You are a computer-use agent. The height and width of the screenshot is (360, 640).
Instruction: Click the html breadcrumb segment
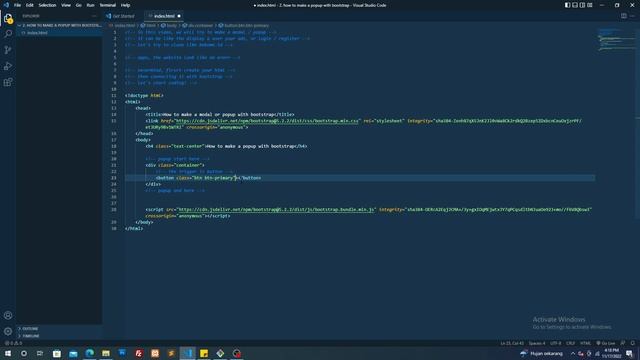[x=148, y=25]
